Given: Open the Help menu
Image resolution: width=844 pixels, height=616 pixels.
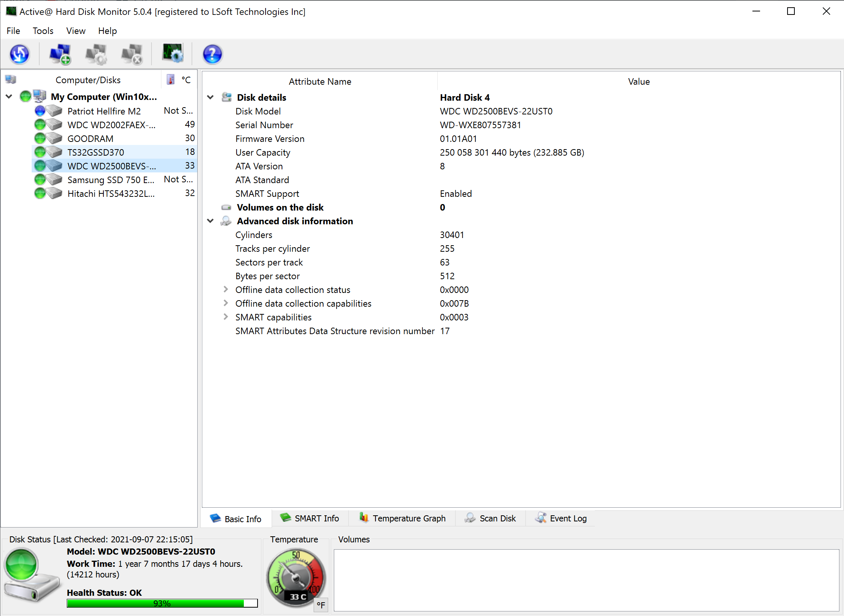Looking at the screenshot, I should (107, 31).
